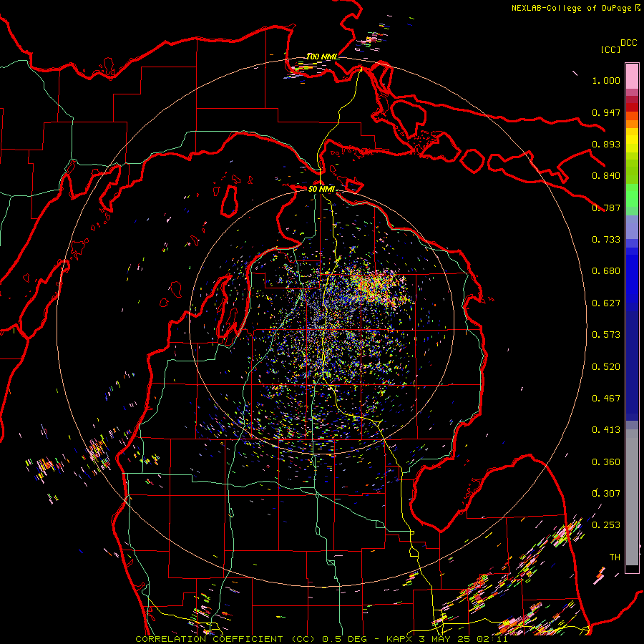Select the 0.840 legend value

click(606, 176)
